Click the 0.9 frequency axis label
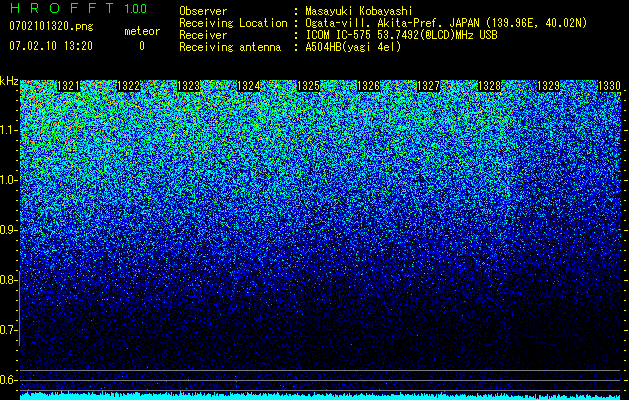Screen dimensions: 629x400 pyautogui.click(x=9, y=230)
